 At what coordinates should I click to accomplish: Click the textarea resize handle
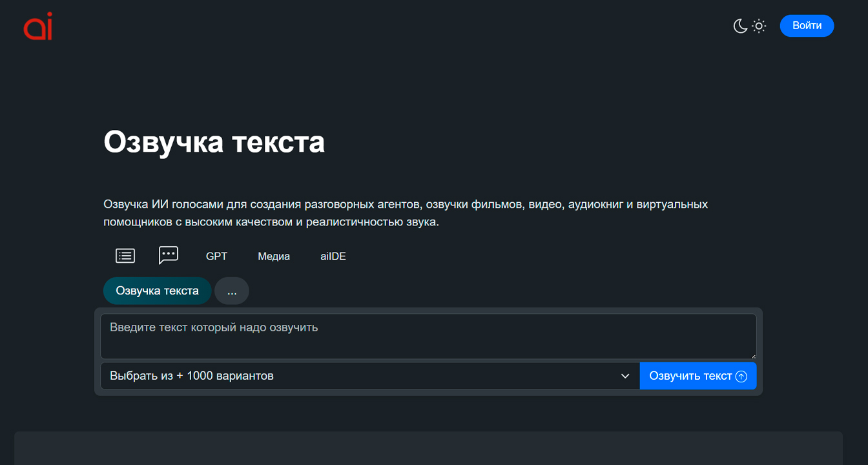click(754, 356)
